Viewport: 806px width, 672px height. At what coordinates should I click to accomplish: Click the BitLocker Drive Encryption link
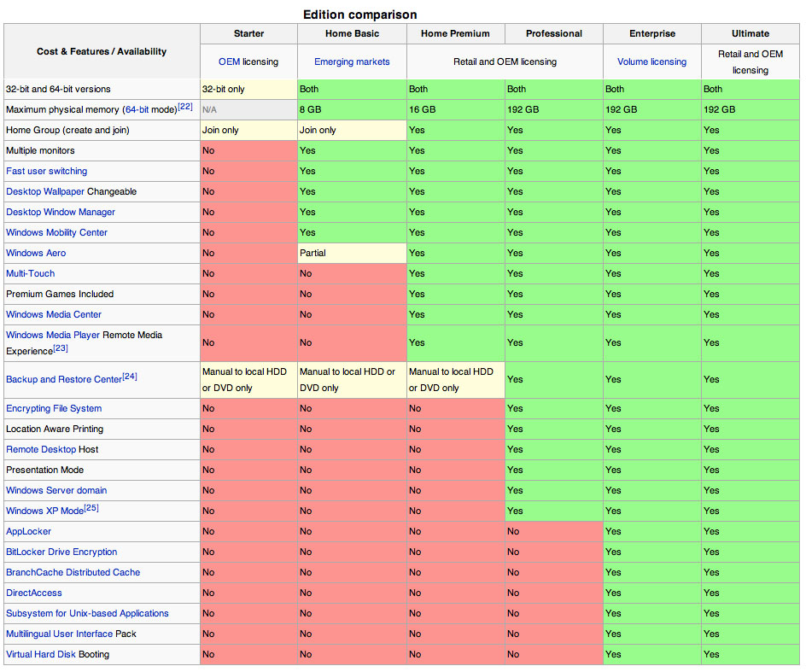(61, 552)
